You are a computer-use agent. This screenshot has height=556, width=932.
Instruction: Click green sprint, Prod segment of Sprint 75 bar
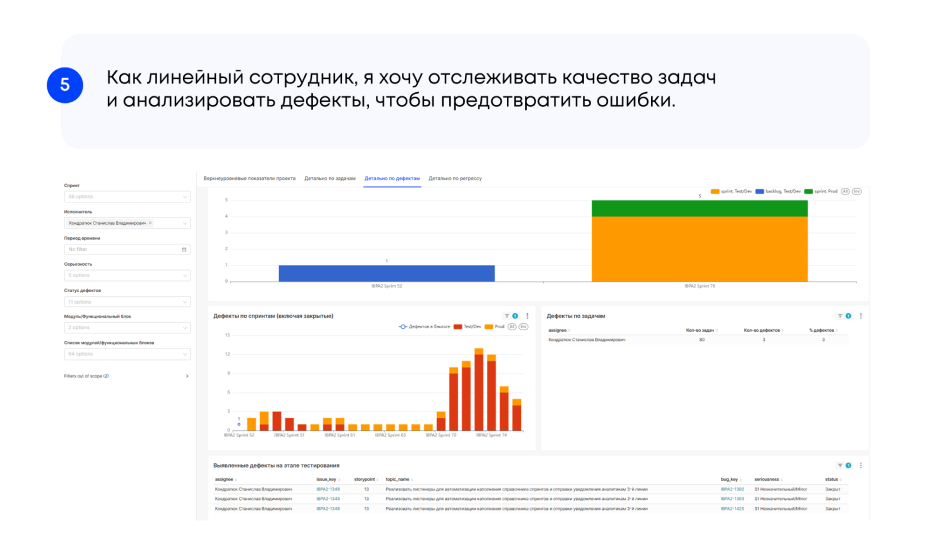pos(700,209)
